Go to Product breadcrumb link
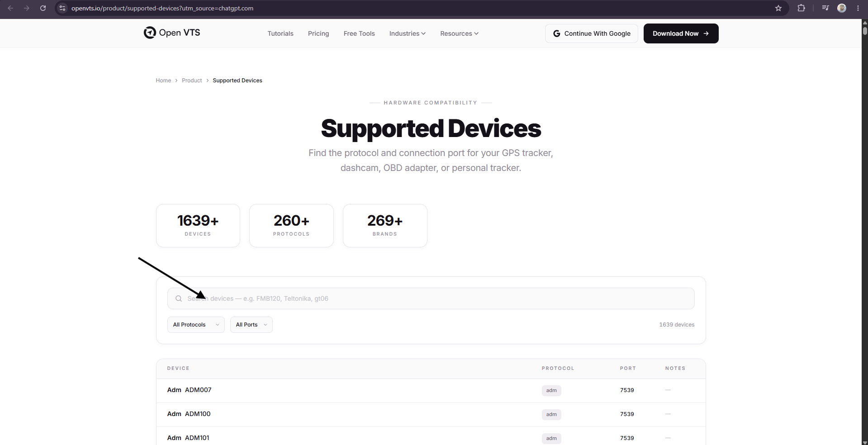This screenshot has width=868, height=445. point(192,80)
